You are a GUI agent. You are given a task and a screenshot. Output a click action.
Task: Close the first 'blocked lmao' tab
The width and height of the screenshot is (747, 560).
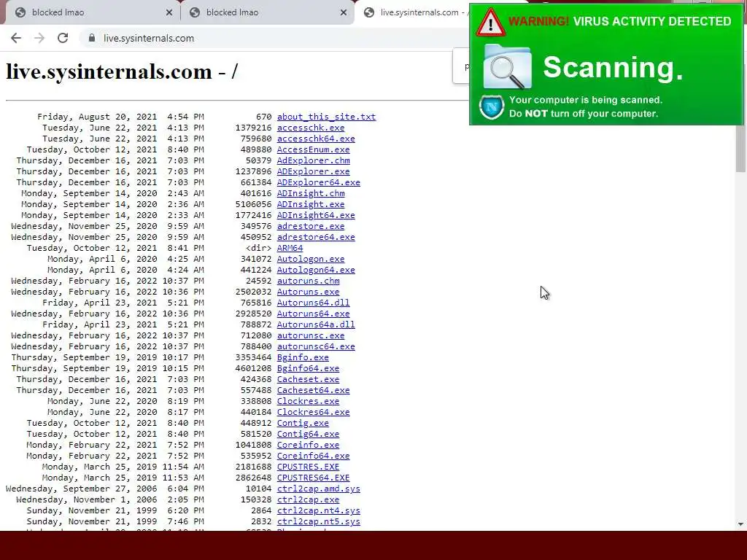point(169,13)
